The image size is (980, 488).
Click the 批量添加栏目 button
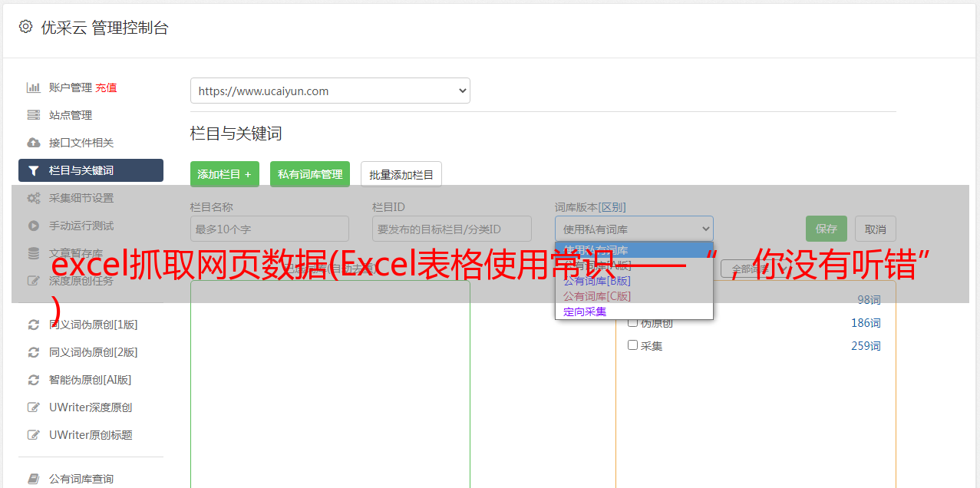[x=401, y=174]
